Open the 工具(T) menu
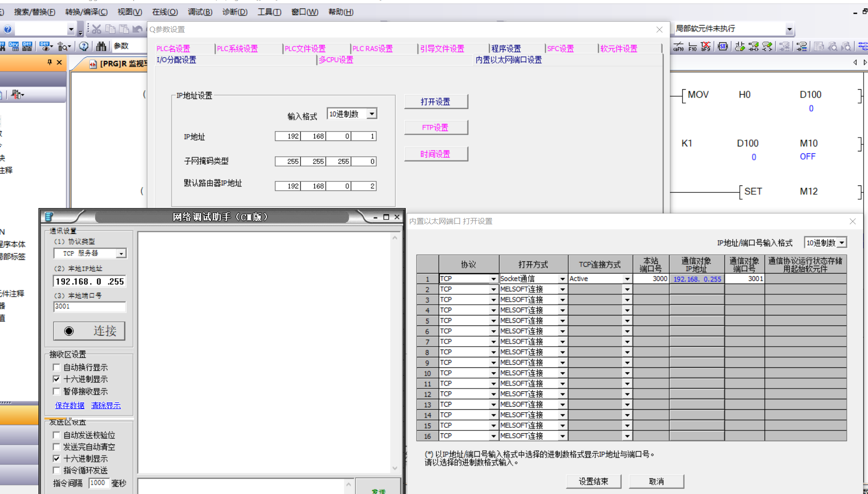 [x=269, y=12]
